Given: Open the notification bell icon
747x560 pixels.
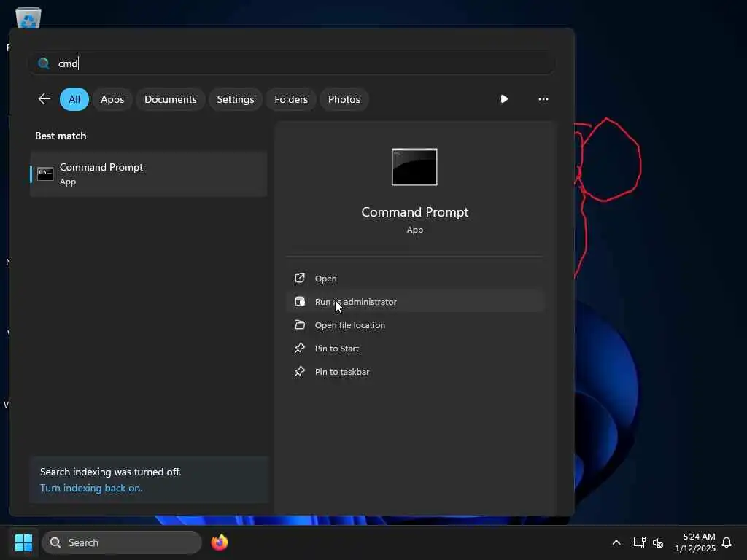Looking at the screenshot, I should pyautogui.click(x=727, y=542).
